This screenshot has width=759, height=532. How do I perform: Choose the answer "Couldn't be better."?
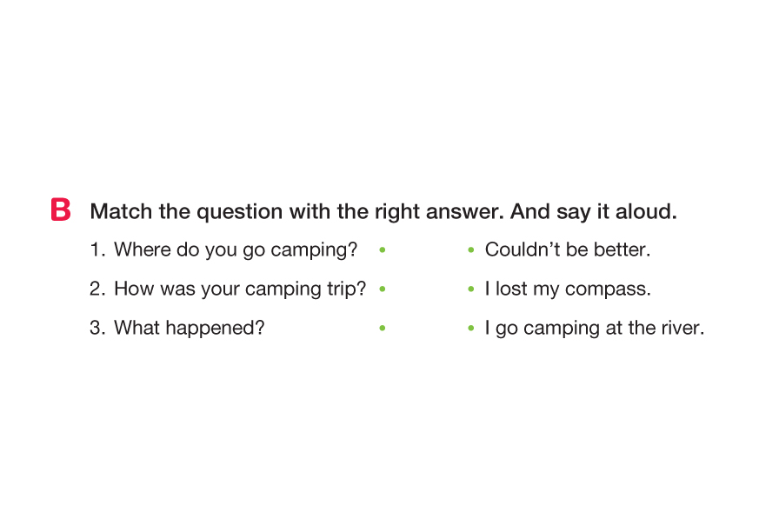coord(568,250)
